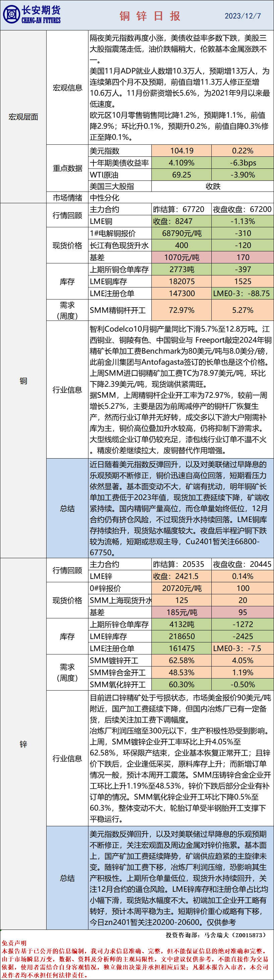Click the SMM精铜杆开工 rate 72.97%

click(182, 310)
